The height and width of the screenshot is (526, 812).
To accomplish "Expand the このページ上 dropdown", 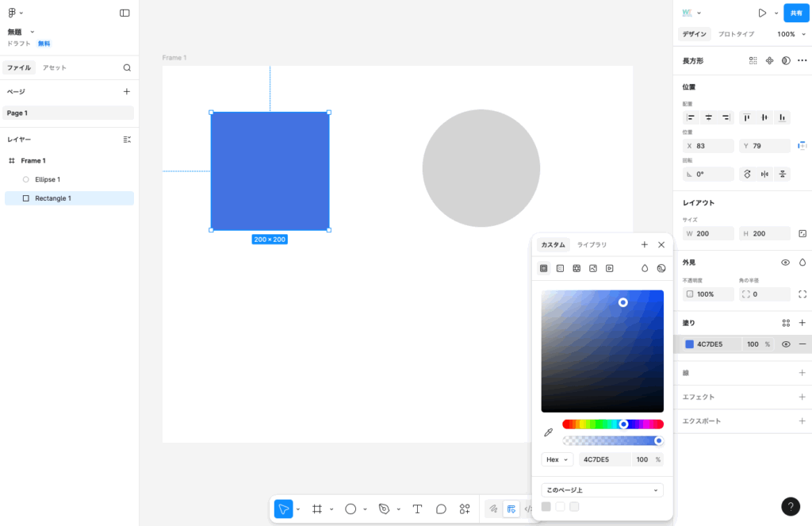I will (x=602, y=490).
